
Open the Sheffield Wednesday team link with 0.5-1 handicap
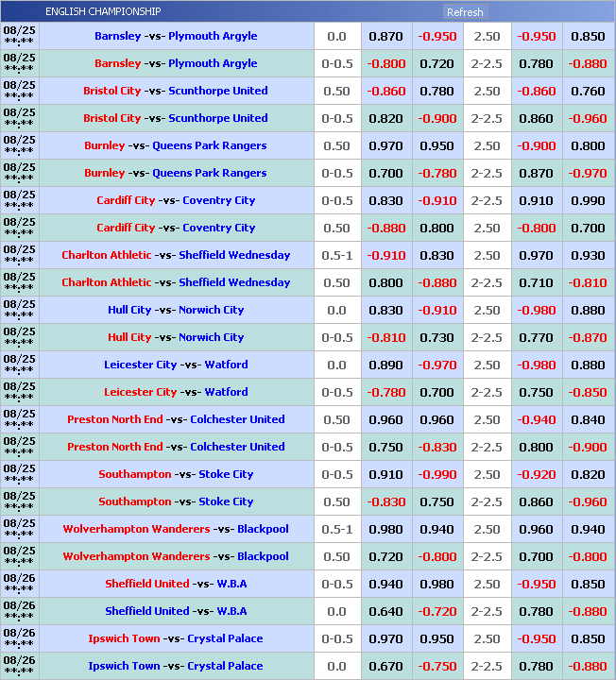point(234,256)
